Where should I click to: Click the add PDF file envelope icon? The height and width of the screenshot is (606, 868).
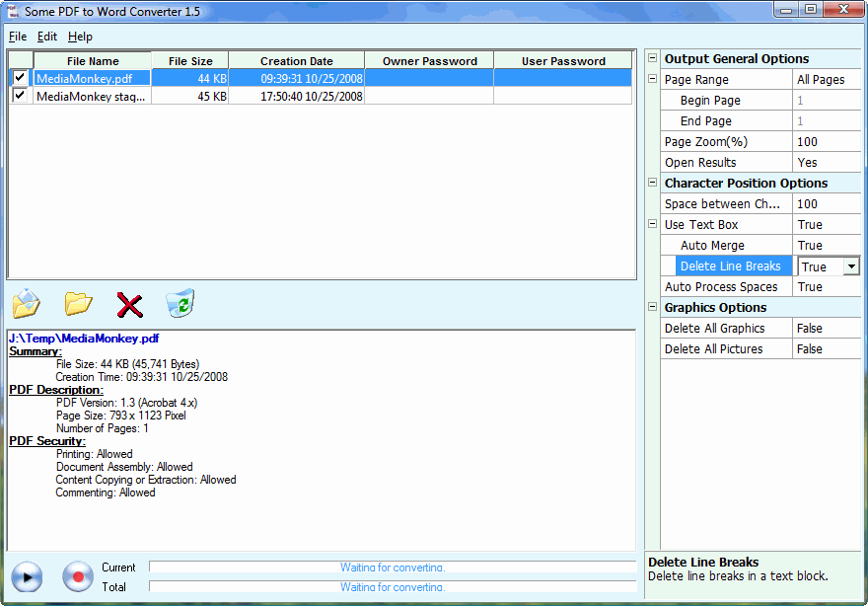[x=27, y=304]
